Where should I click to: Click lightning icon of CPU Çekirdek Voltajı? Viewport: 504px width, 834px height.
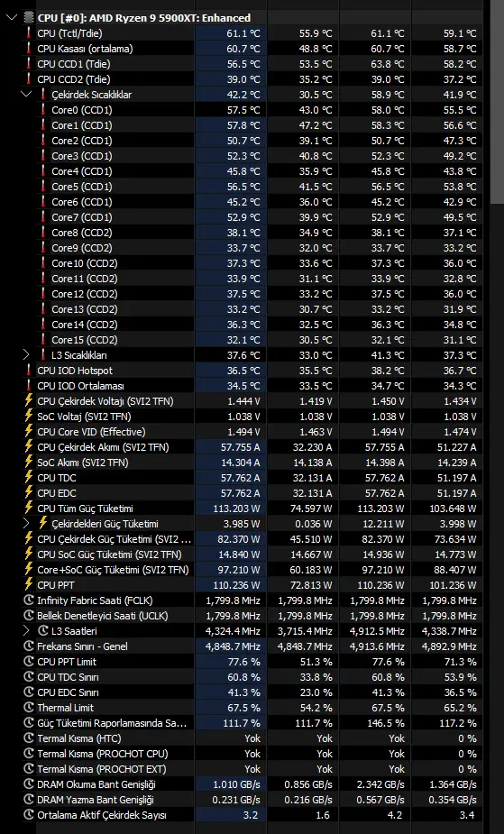29,400
